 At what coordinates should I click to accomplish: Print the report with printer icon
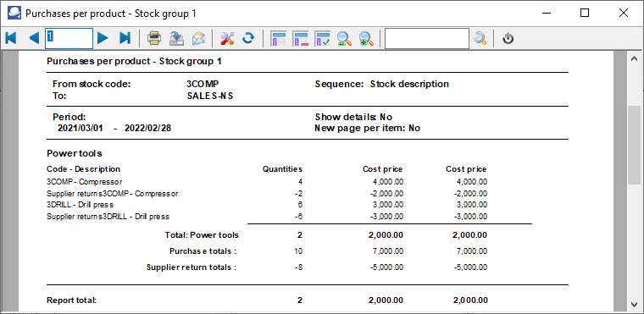(x=154, y=39)
